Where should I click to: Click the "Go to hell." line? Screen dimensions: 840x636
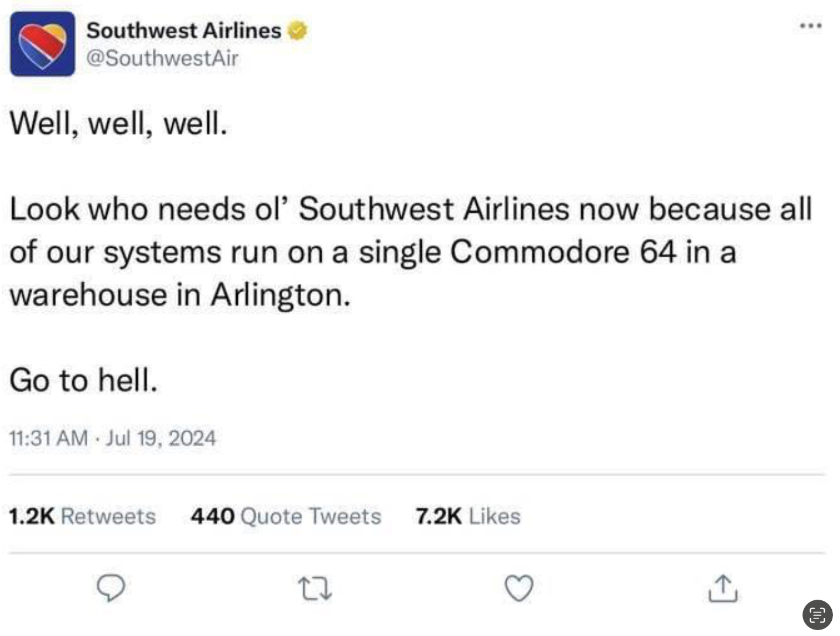click(x=83, y=380)
